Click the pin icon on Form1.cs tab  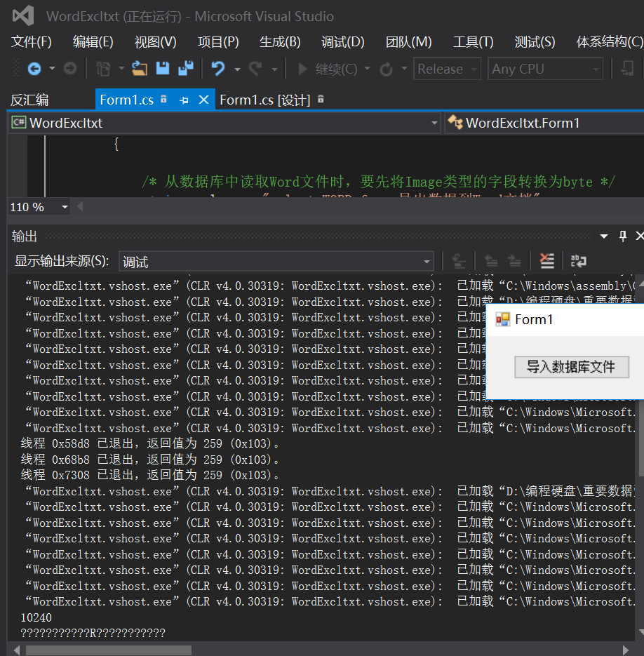184,100
